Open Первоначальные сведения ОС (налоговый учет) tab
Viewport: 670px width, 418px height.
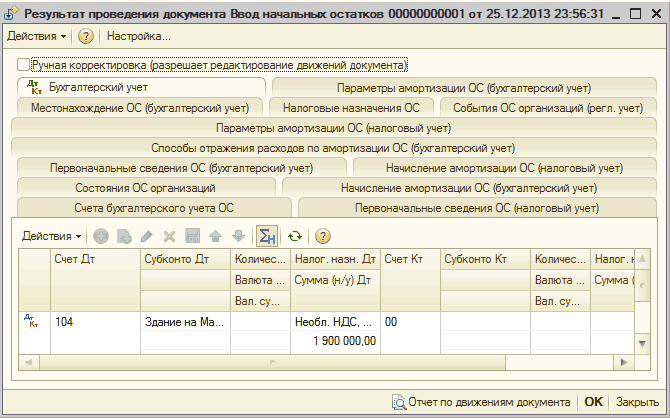pyautogui.click(x=477, y=208)
